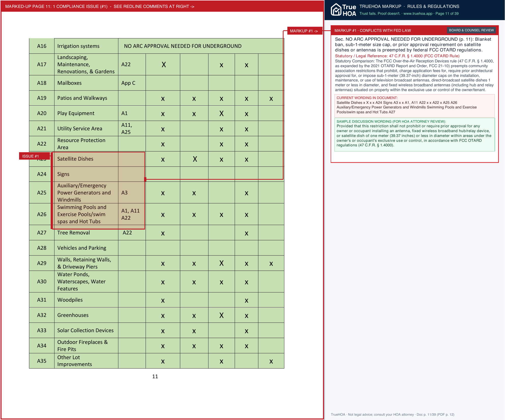Click page number 11 at page bottom
This screenshot has height=420, width=505.
(x=155, y=376)
